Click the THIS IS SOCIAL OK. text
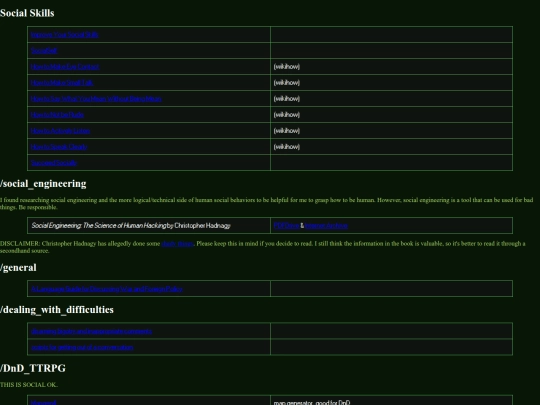This screenshot has width=540, height=405. [29, 385]
